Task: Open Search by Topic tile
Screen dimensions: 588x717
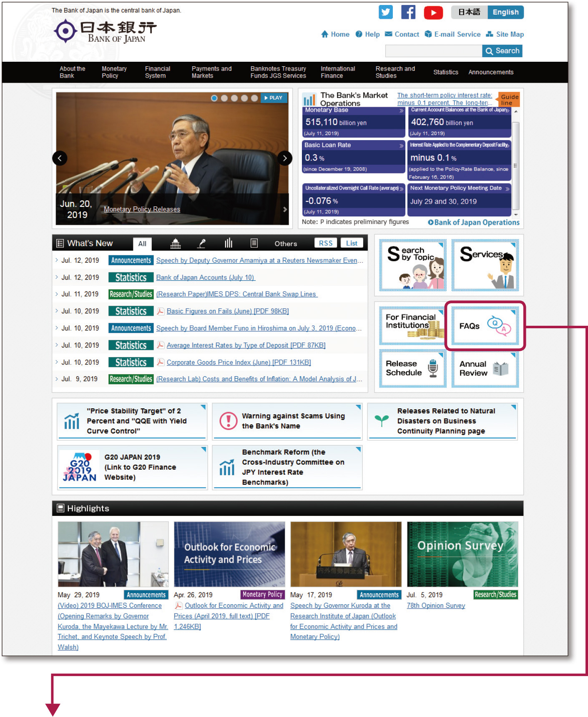Action: (413, 265)
